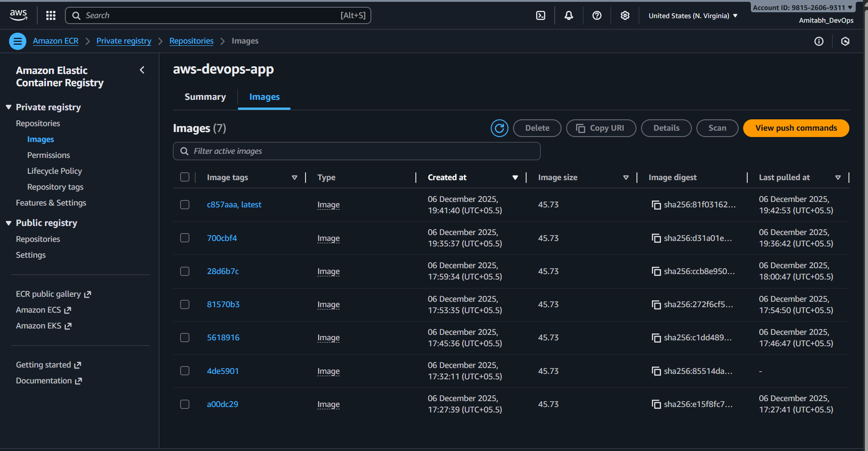
Task: Tick the select-all images checkbox
Action: click(185, 177)
